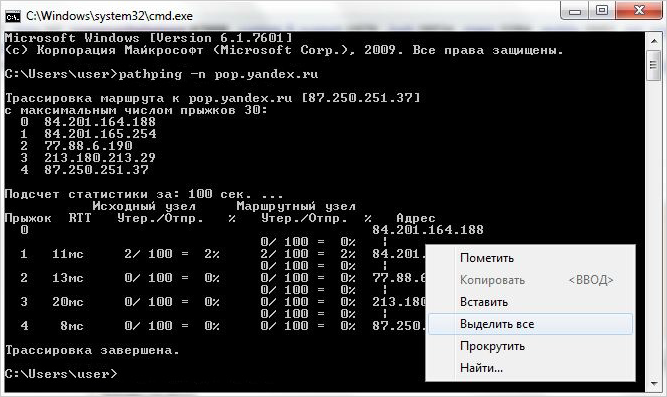Click the vertical scrollbar thumb
Screen dimensions: 667x397
pos(654,65)
